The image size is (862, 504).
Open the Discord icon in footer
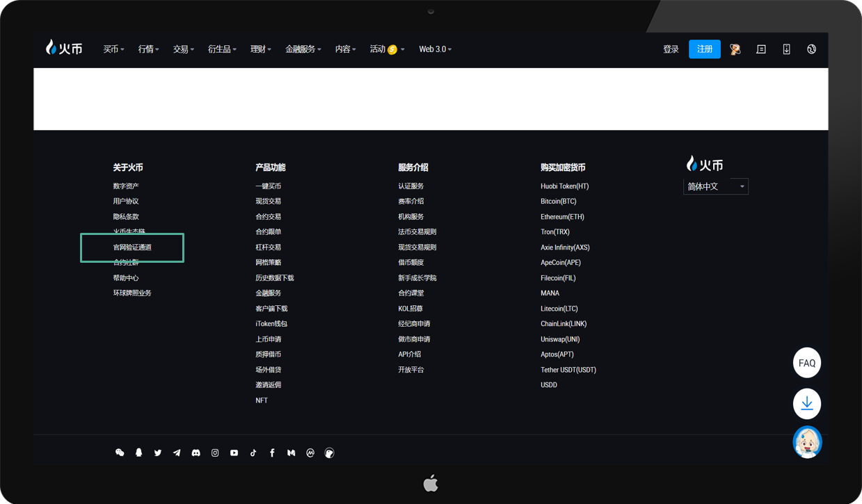[196, 453]
